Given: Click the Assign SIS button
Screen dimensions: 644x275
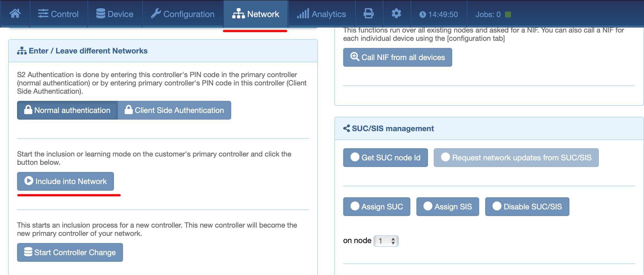Looking at the screenshot, I should point(447,207).
